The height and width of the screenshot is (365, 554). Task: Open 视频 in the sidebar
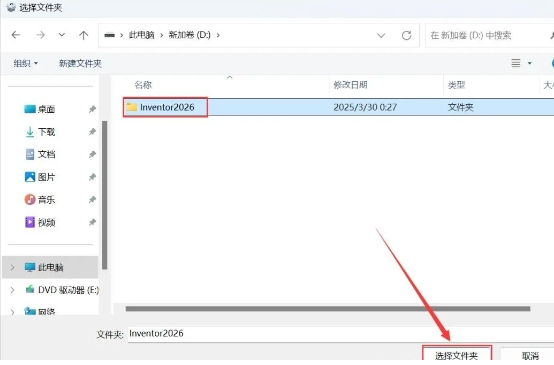click(x=40, y=222)
